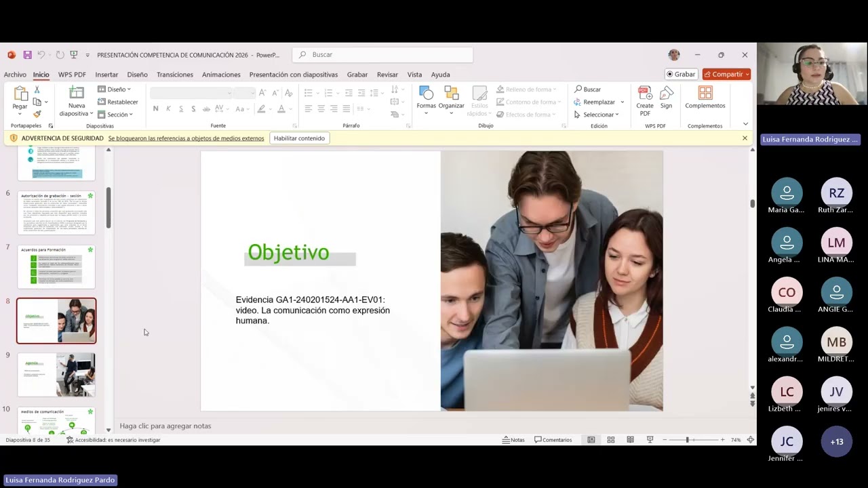Open the blocked references warning link
868x488 pixels.
(186, 138)
